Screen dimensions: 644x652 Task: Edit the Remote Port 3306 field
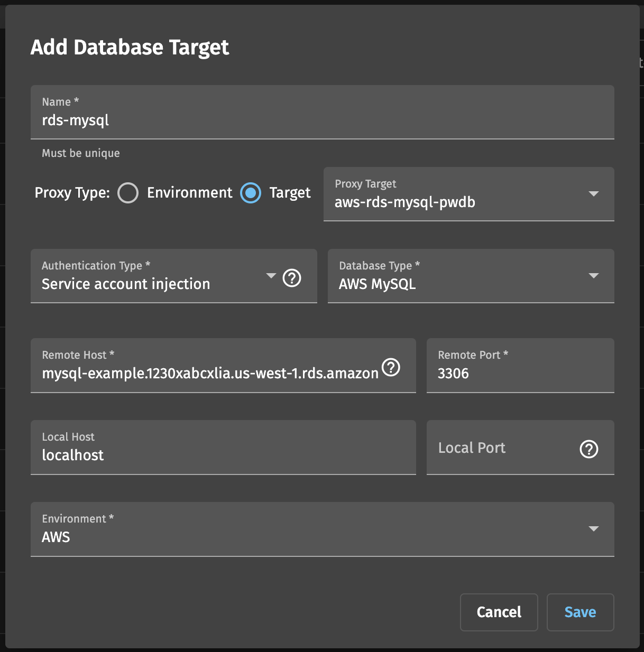(520, 365)
